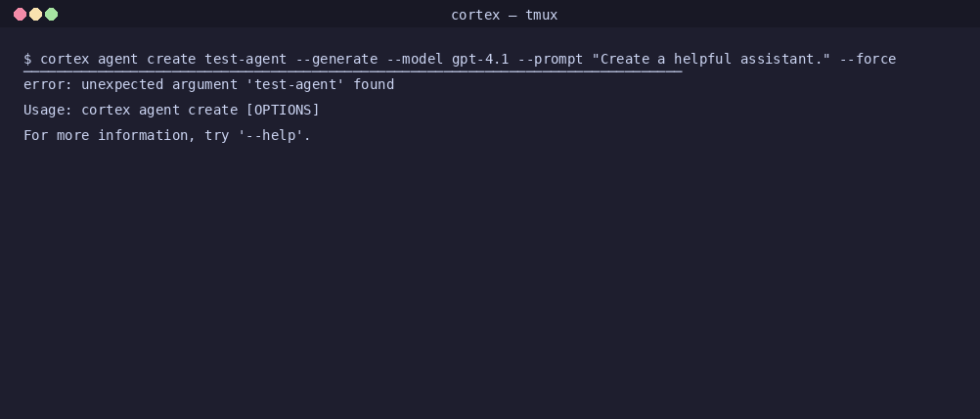
Task: Click "test-agent" in the typed command line
Action: point(245,59)
